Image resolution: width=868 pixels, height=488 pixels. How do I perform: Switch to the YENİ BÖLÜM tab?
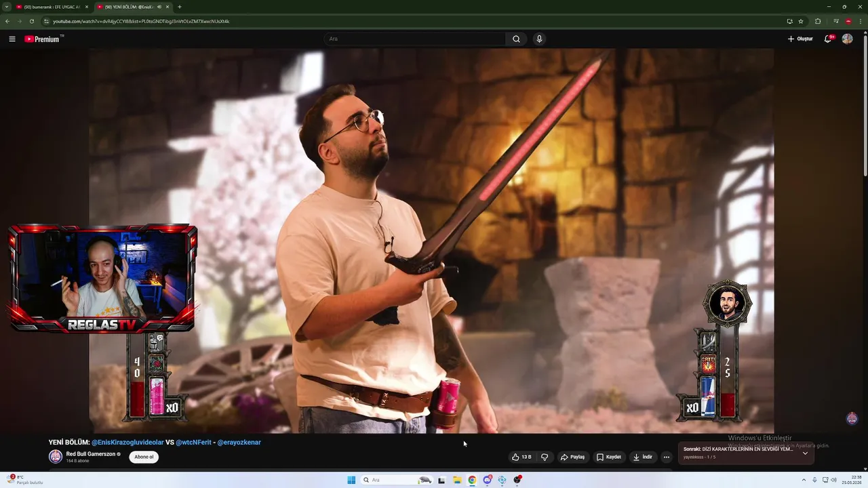[133, 7]
